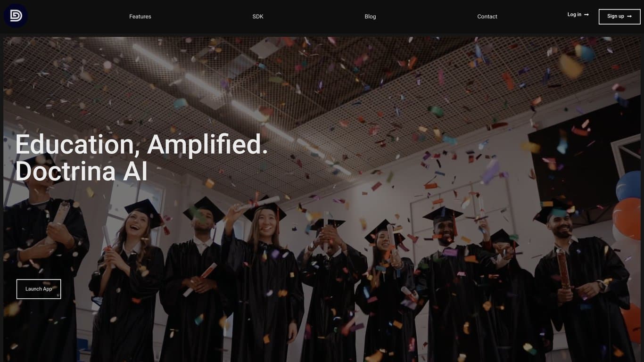The image size is (644, 362).
Task: Click the "Education, Amplified." headline
Action: pos(141,144)
